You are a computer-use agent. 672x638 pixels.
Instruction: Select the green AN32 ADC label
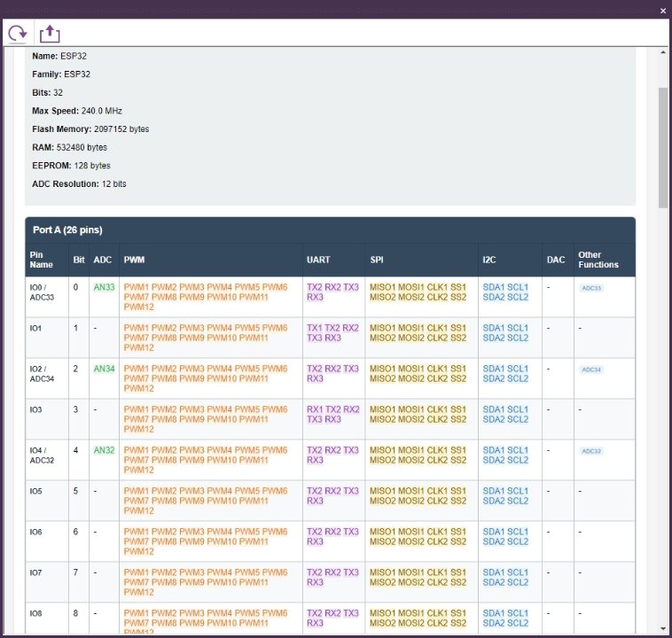pos(104,450)
